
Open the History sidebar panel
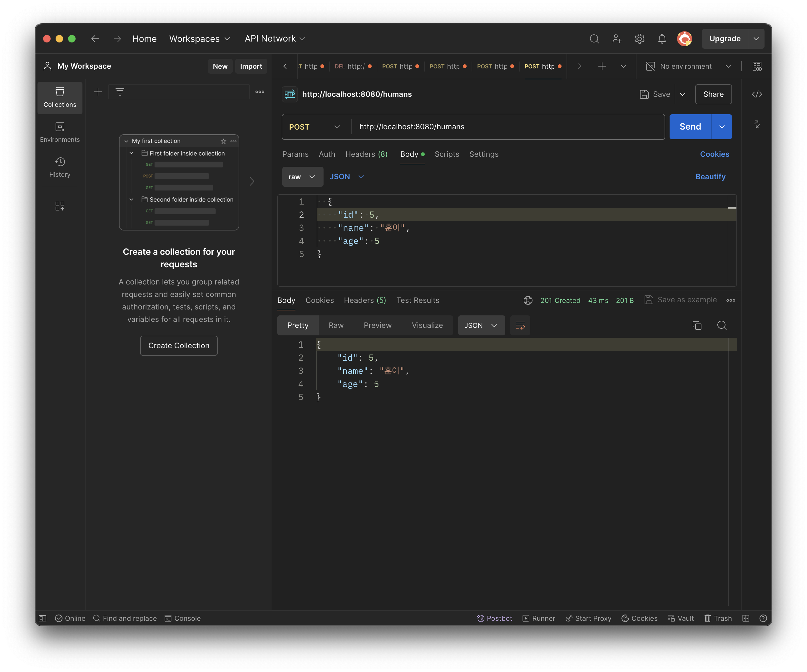pyautogui.click(x=60, y=167)
